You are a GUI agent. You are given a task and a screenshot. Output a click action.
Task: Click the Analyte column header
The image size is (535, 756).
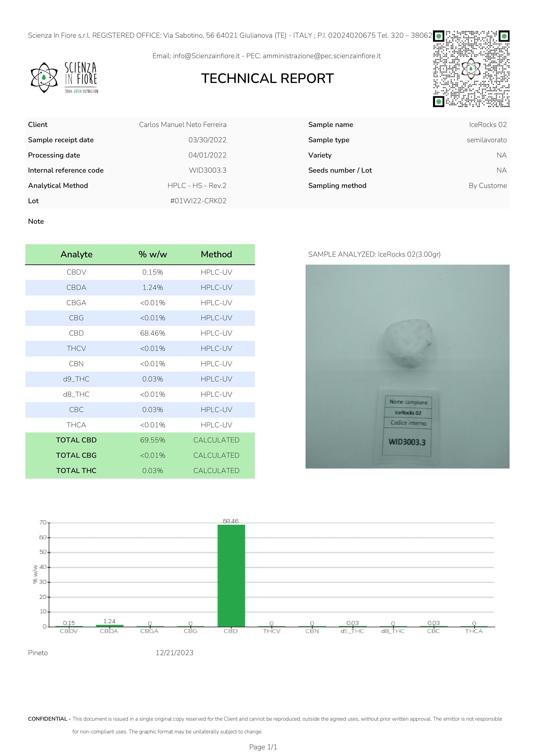coord(76,254)
